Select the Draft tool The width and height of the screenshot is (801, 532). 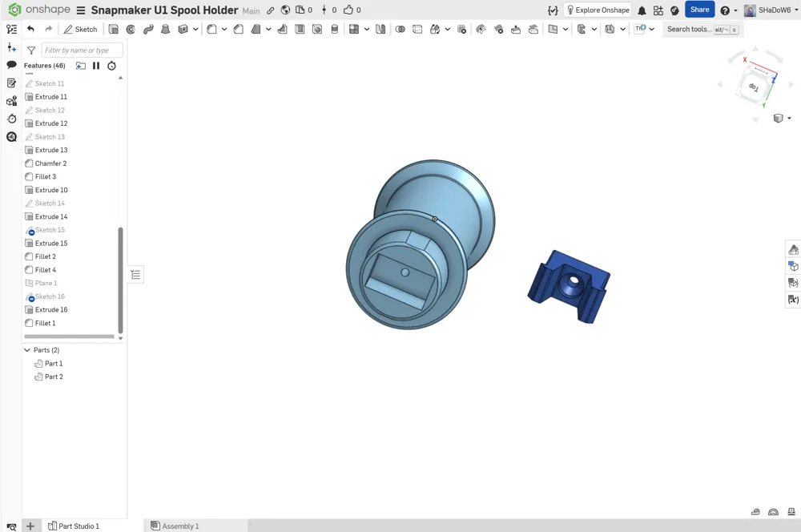click(256, 29)
